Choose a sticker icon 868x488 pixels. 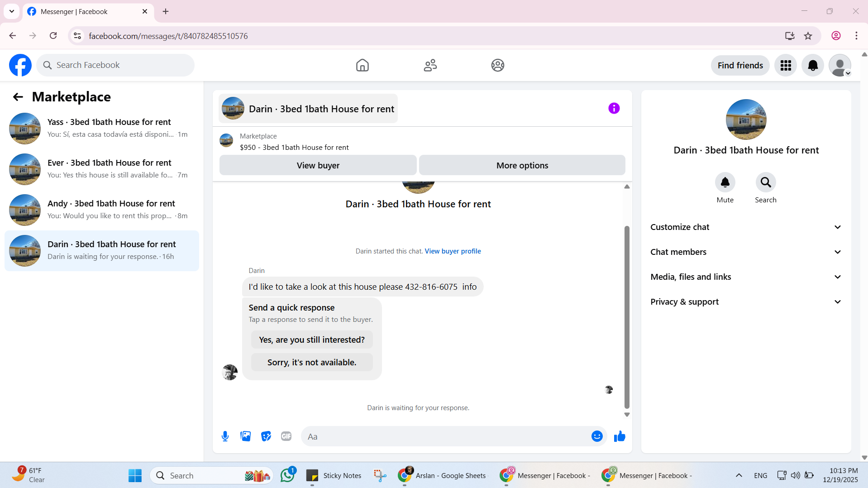click(266, 436)
